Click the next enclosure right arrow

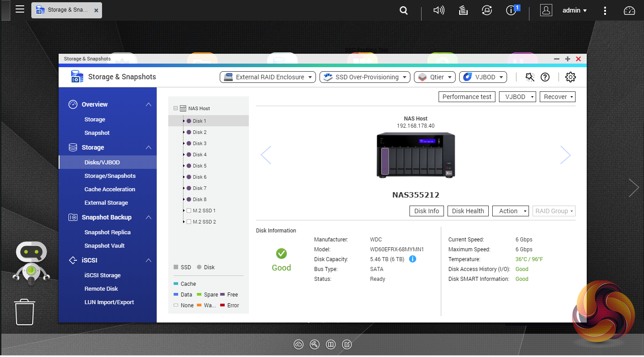click(x=565, y=155)
